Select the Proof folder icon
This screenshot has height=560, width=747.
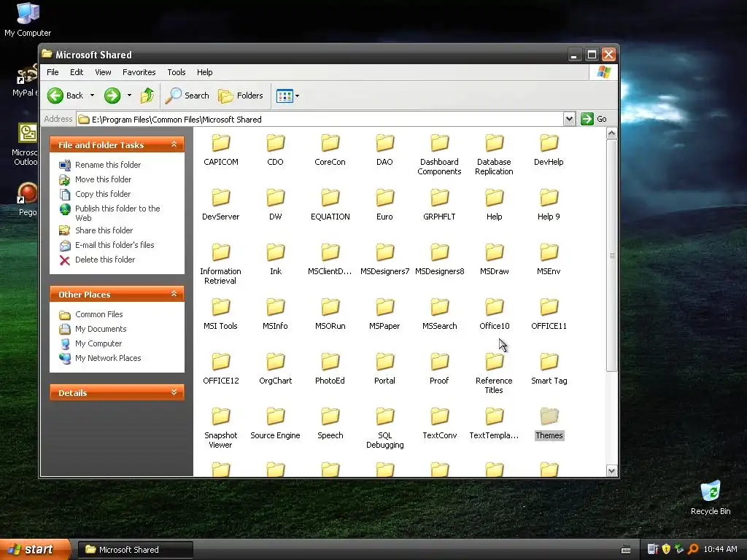coord(439,362)
